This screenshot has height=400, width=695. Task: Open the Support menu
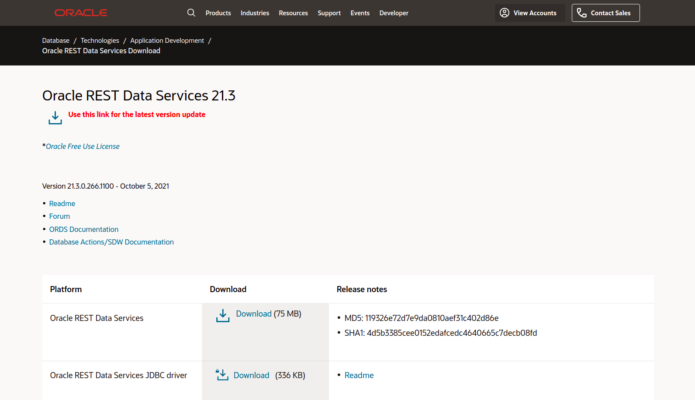click(x=329, y=13)
